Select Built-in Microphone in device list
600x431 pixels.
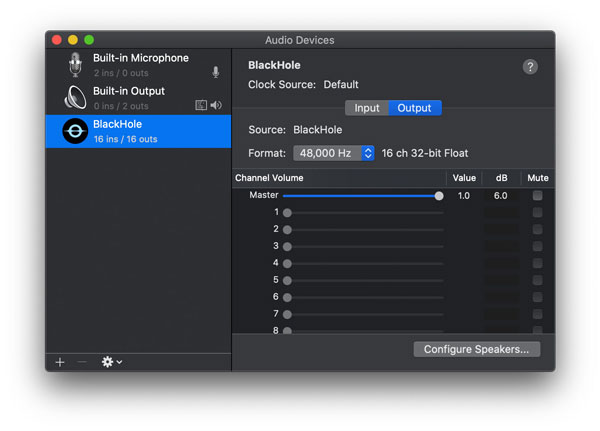[x=138, y=65]
